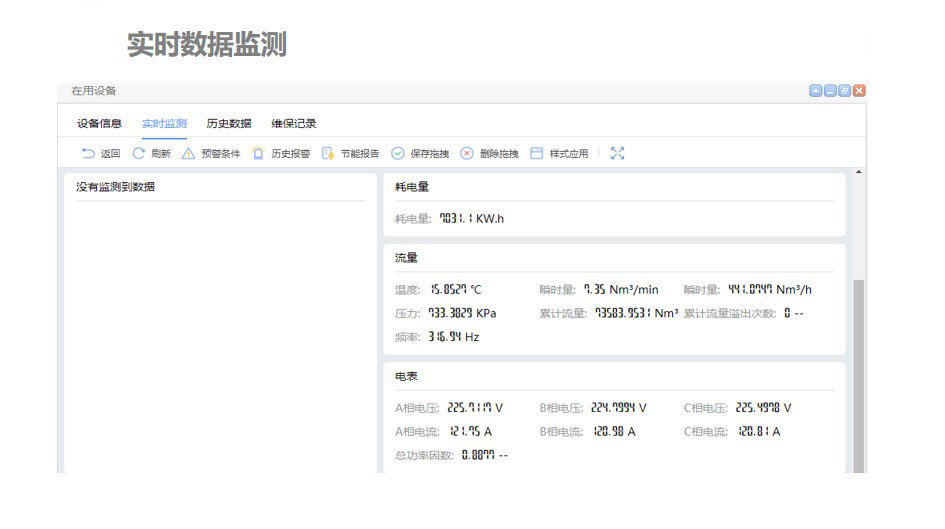Click the 没有监测到数据 panel title
The height and width of the screenshot is (529, 945).
coord(116,187)
